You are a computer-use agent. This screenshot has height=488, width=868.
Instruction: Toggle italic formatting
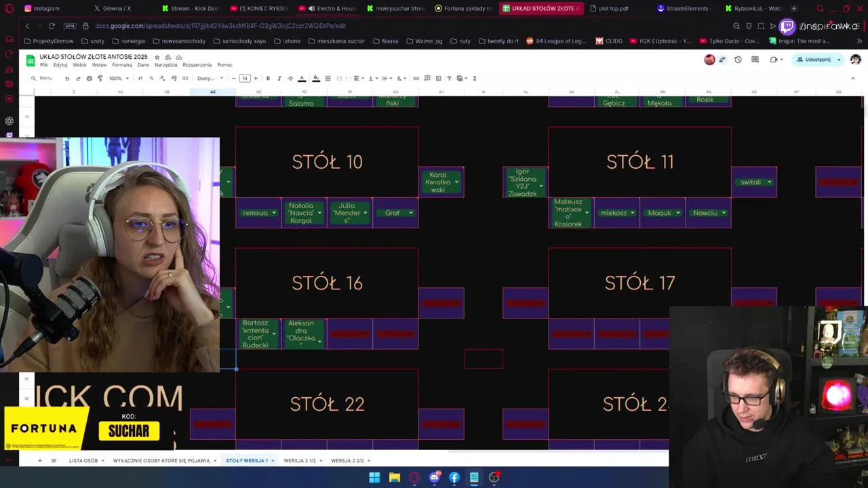[279, 79]
